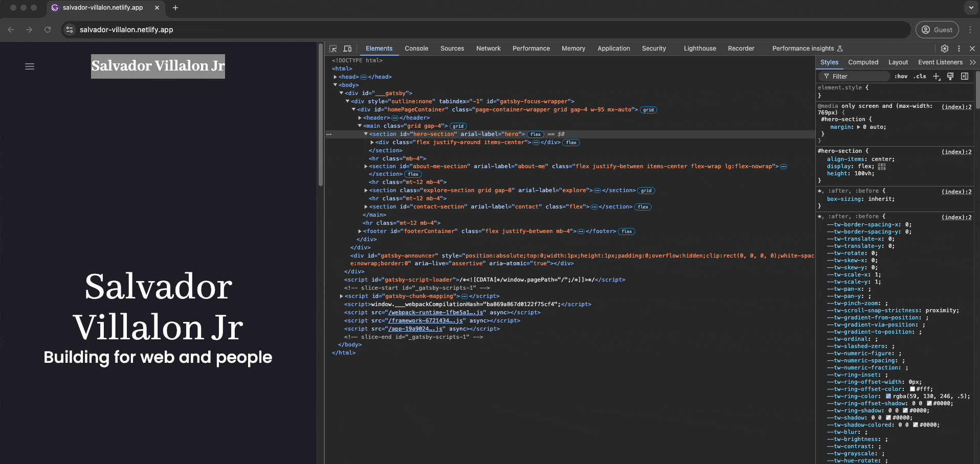The width and height of the screenshot is (980, 464).
Task: Toggle element classes with .cls
Action: (920, 76)
